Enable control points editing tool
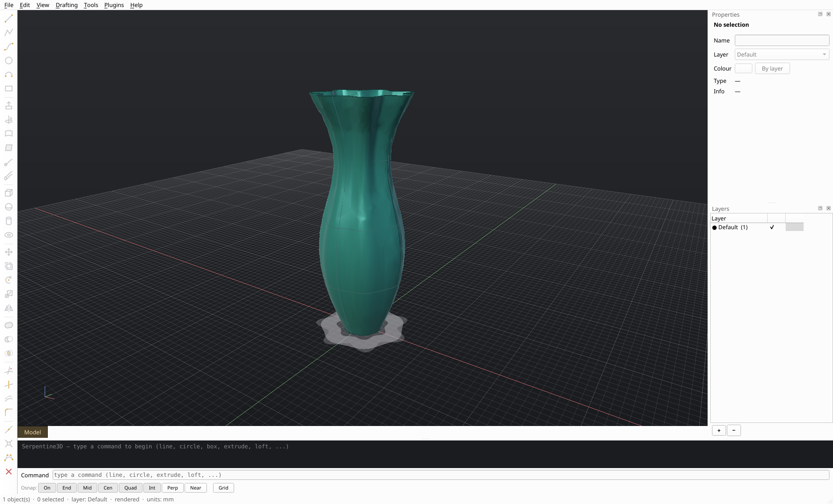Image resolution: width=833 pixels, height=504 pixels. click(x=9, y=458)
